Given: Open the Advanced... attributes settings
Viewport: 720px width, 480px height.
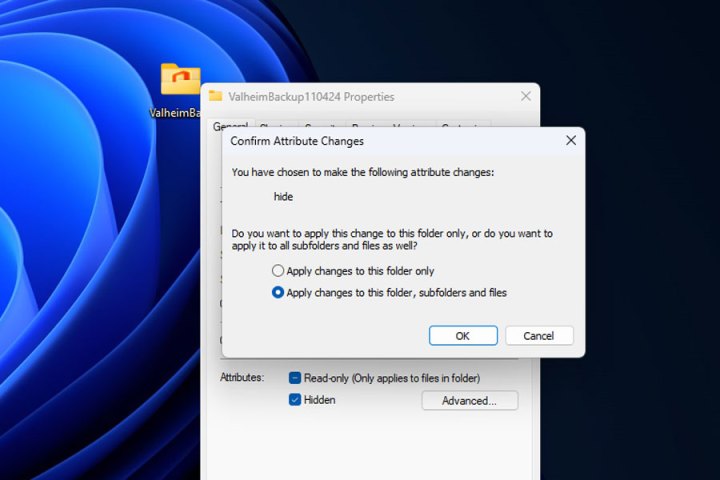Looking at the screenshot, I should [x=469, y=401].
